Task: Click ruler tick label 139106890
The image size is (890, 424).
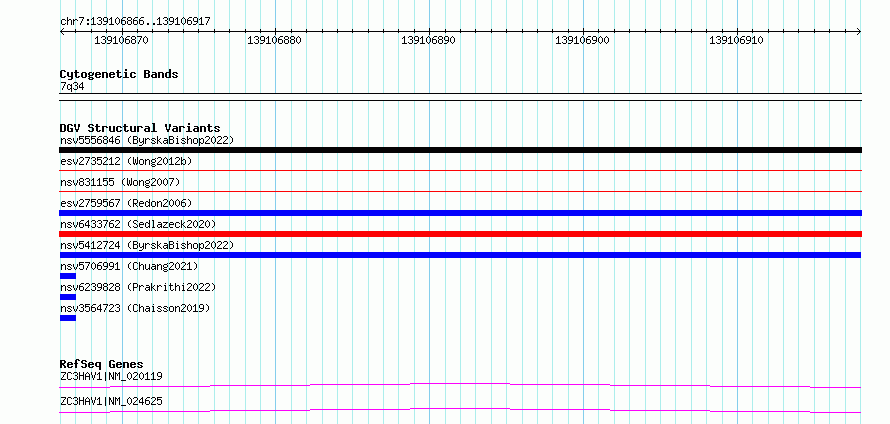Action: click(x=429, y=40)
